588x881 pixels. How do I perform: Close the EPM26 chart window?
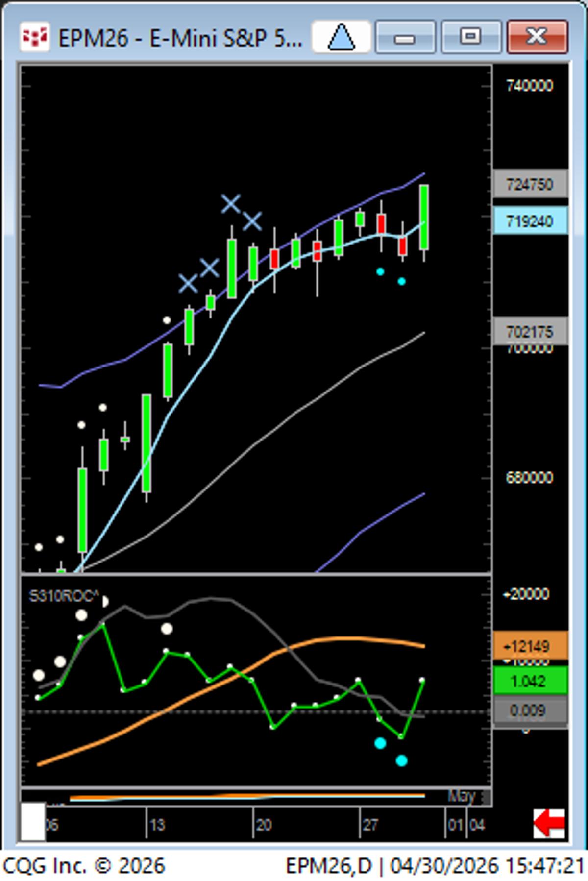[537, 37]
